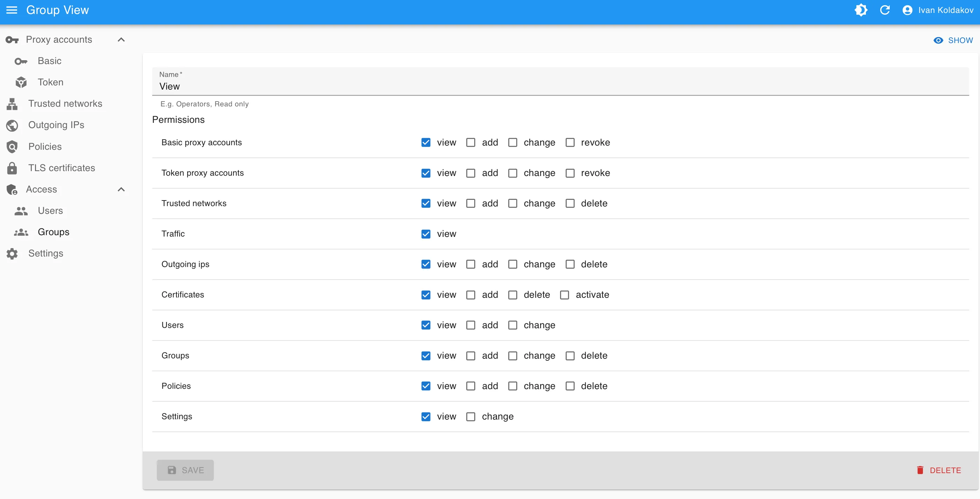
Task: Click the Group View page title
Action: 57,10
